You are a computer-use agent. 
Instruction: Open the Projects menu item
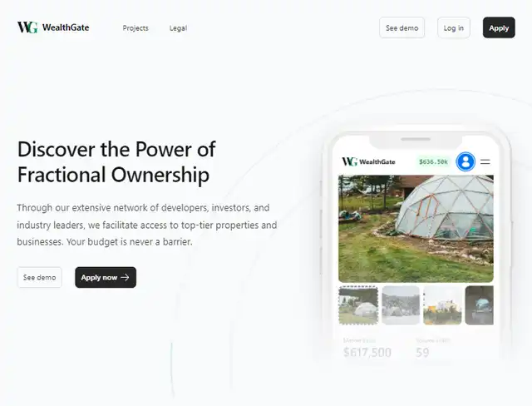coord(135,28)
